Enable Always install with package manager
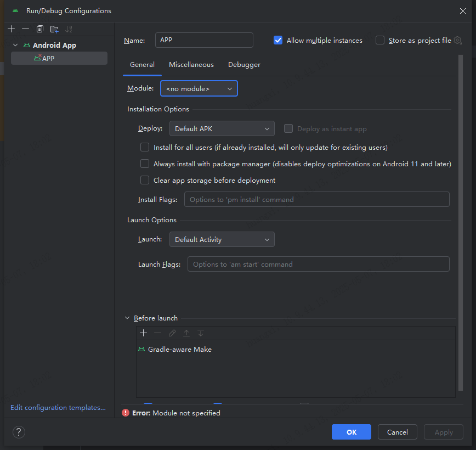The height and width of the screenshot is (450, 476). [145, 164]
